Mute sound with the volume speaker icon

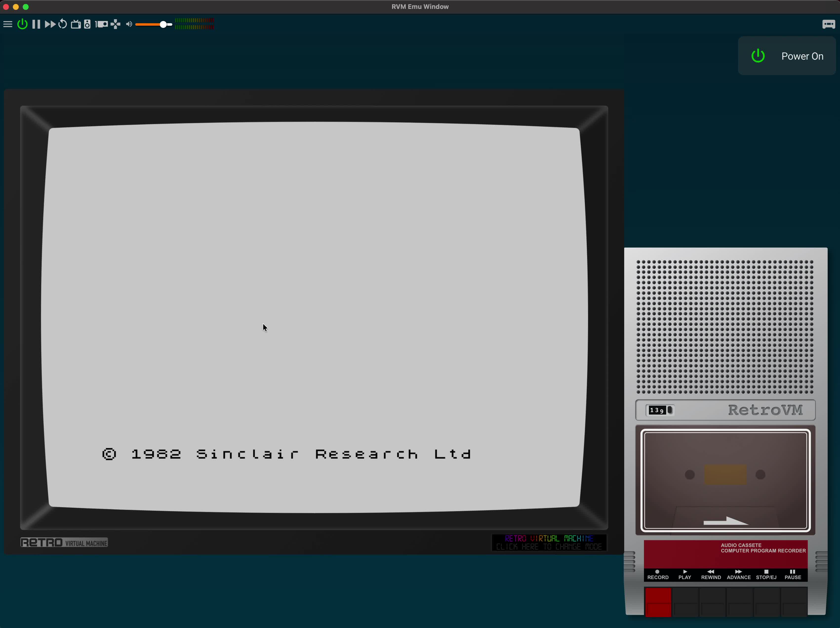pos(129,24)
